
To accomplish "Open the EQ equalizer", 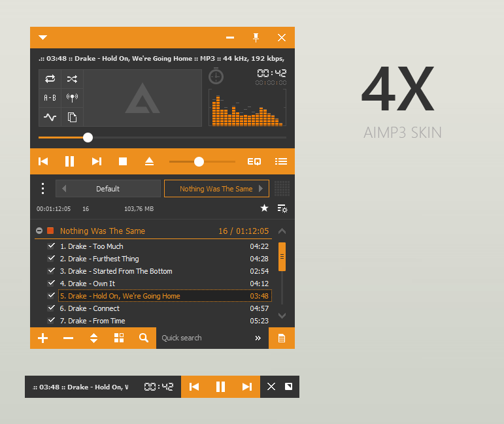I will tap(254, 161).
